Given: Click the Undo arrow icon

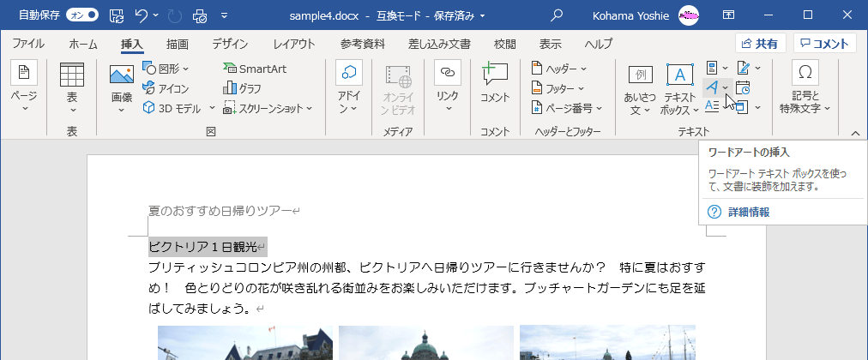Looking at the screenshot, I should (x=142, y=15).
